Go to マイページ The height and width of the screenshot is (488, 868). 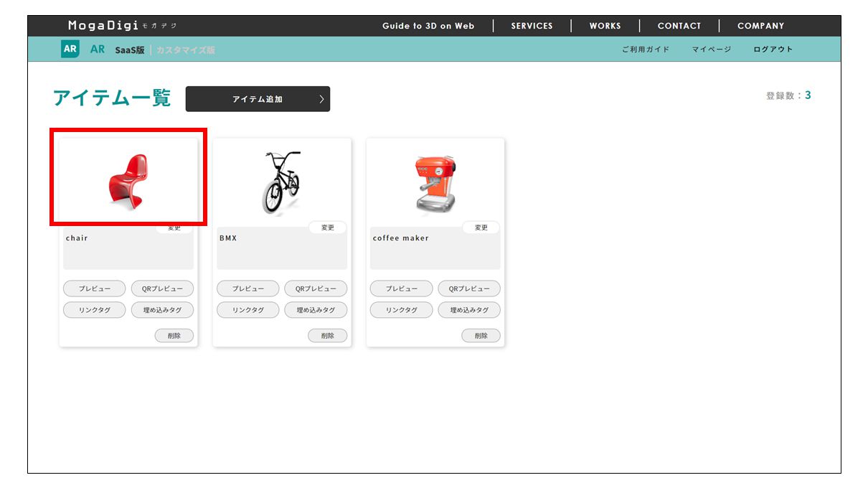[712, 50]
